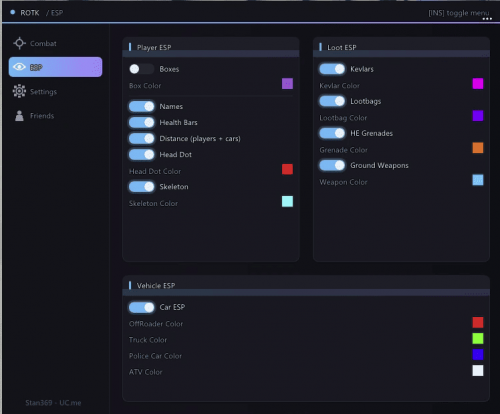Open the Combat crosshair icon
The height and width of the screenshot is (414, 500).
click(x=19, y=43)
